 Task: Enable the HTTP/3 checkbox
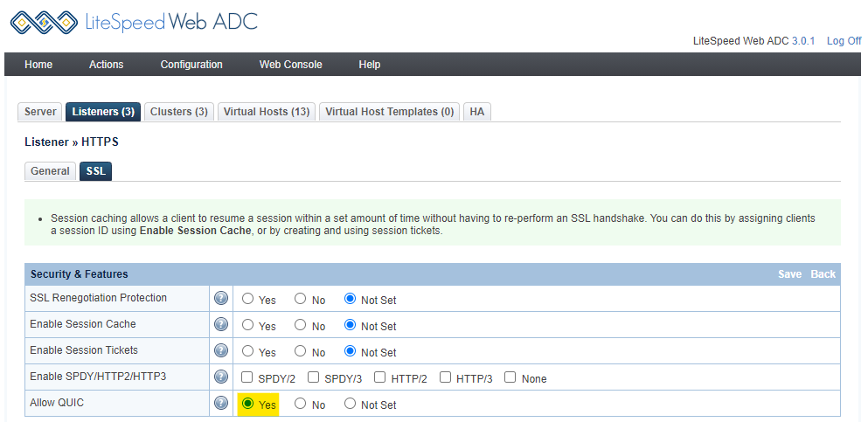(x=446, y=378)
